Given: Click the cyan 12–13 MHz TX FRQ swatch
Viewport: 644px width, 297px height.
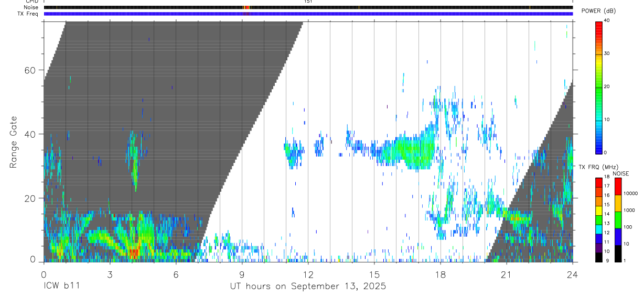Looking at the screenshot, I should tap(598, 229).
